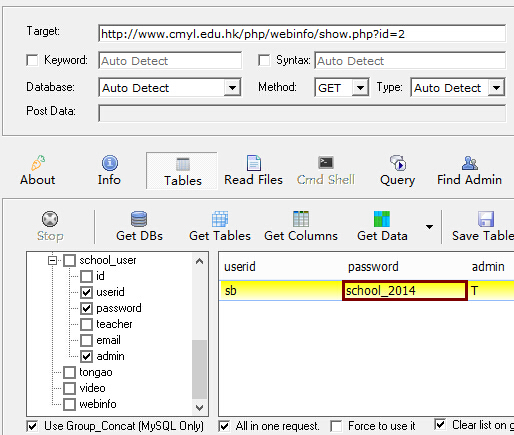The image size is (514, 435).
Task: Select the userid column header
Action: 240,267
